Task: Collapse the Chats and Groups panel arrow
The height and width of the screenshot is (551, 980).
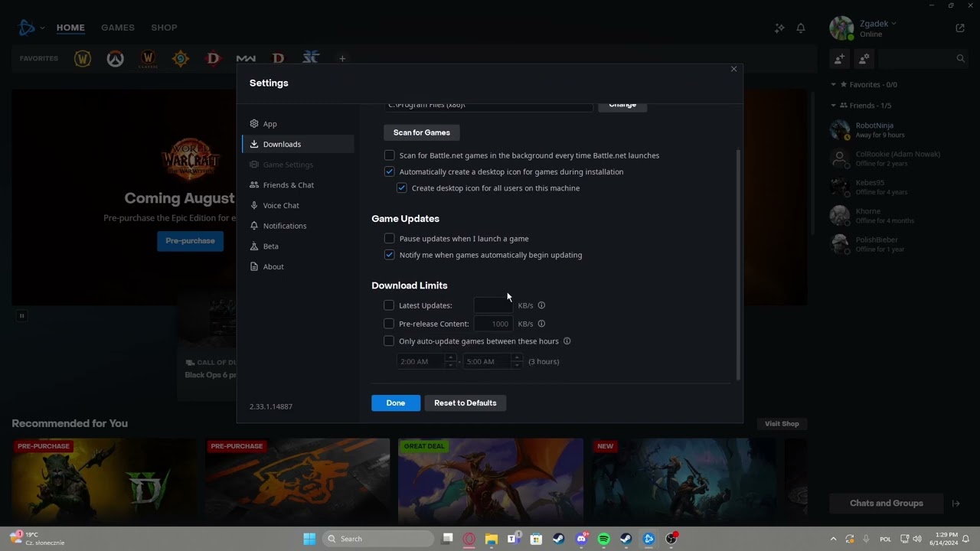Action: [x=955, y=503]
